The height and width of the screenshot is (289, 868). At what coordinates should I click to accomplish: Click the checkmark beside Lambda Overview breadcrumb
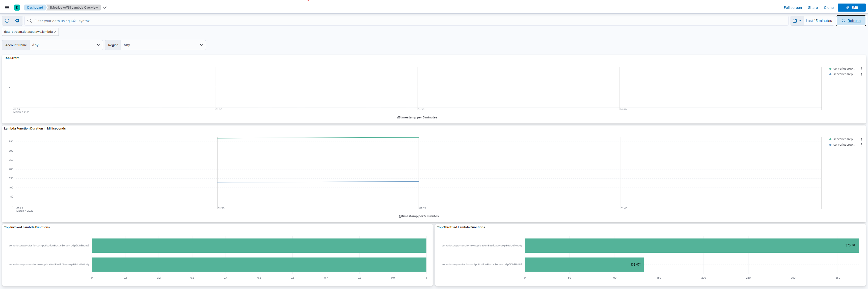pyautogui.click(x=105, y=7)
